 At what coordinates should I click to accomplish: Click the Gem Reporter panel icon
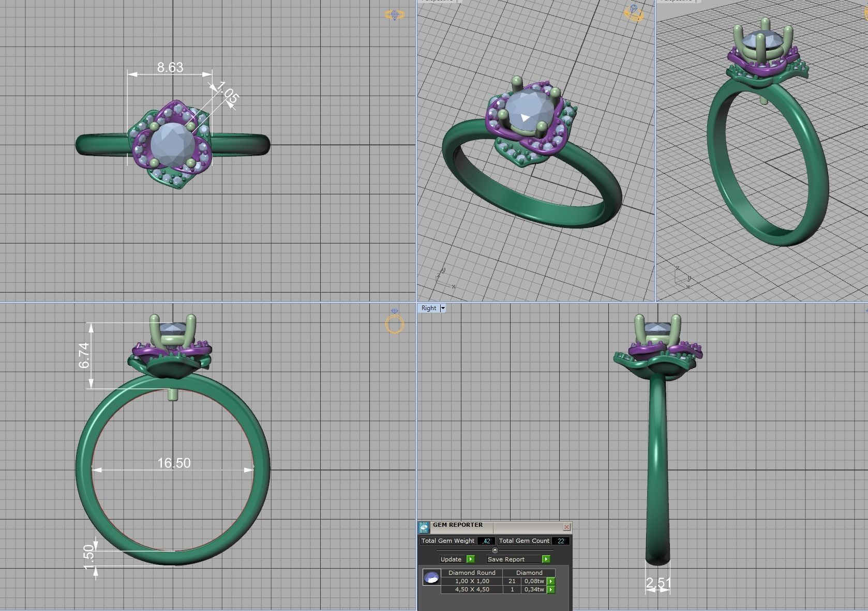pyautogui.click(x=424, y=528)
